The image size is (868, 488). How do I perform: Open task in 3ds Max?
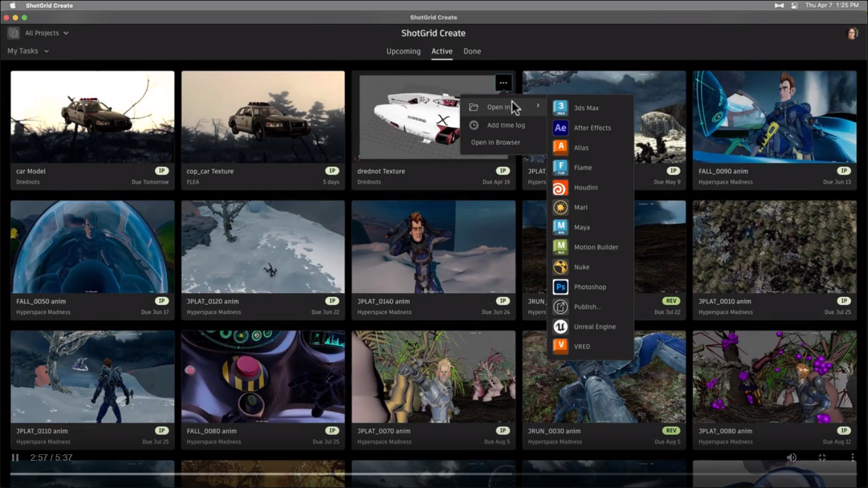(590, 108)
